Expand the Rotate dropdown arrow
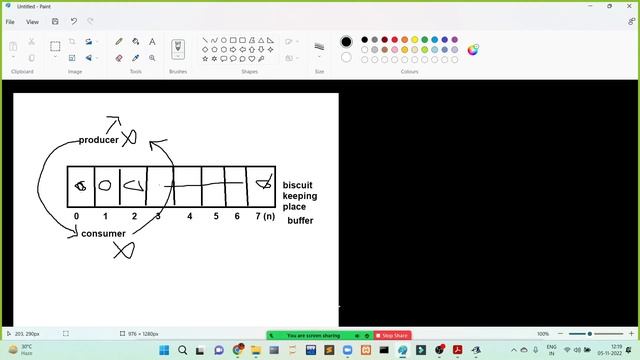 [x=97, y=42]
